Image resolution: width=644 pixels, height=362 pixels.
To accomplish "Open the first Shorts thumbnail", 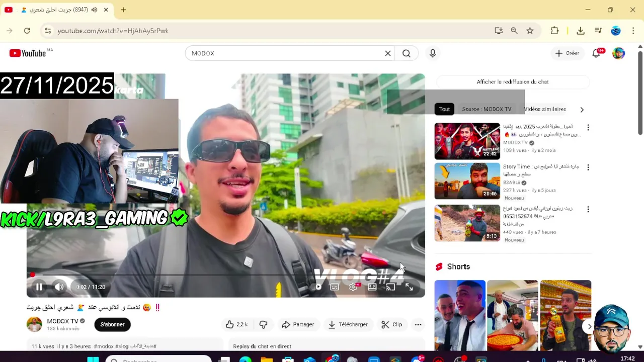I will coord(460,315).
